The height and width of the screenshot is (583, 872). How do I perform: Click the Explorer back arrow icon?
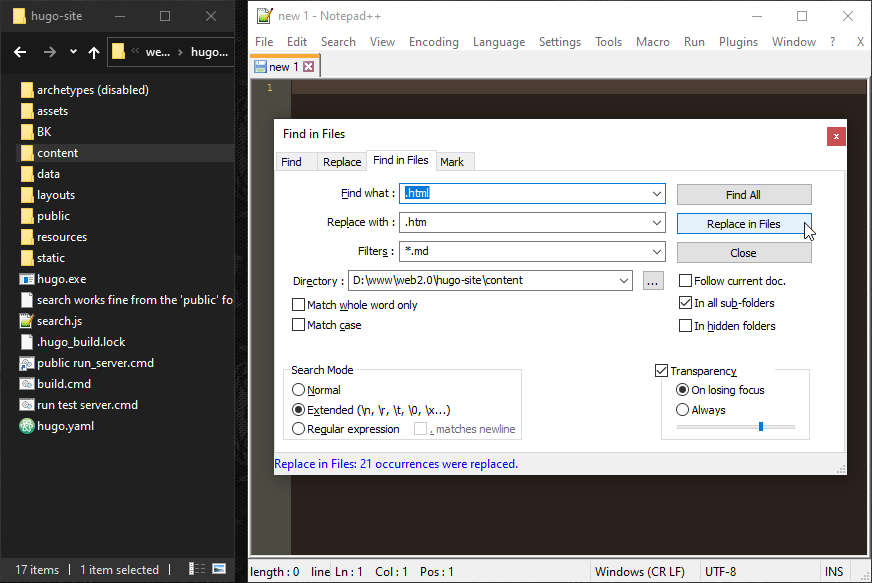point(21,52)
